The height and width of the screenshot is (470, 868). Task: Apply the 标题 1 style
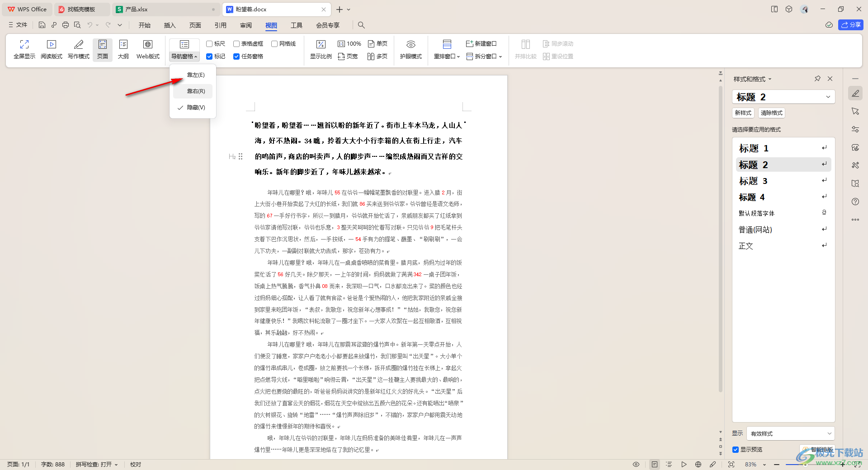click(x=783, y=148)
